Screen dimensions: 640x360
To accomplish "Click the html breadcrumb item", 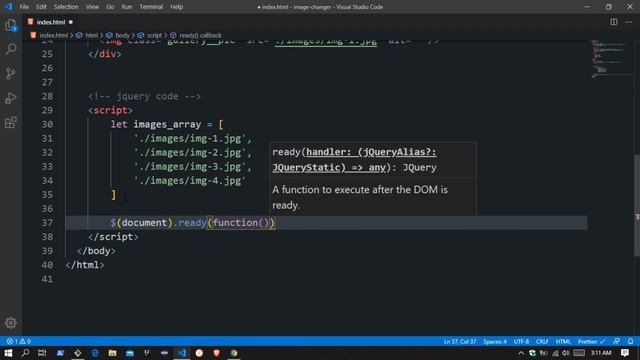I will coord(87,36).
